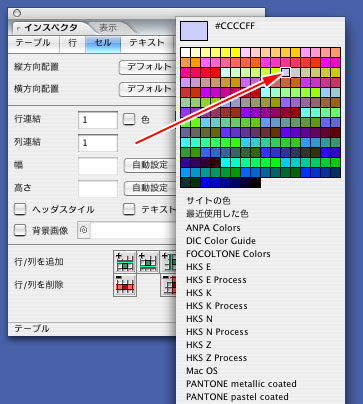Open the テーブル tab in the inspector
The width and height of the screenshot is (363, 404).
(33, 43)
